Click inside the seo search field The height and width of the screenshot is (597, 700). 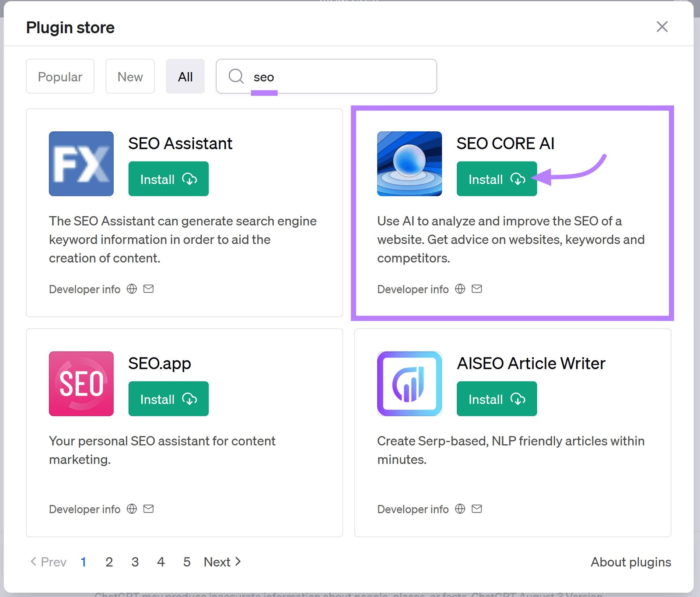[x=306, y=76]
